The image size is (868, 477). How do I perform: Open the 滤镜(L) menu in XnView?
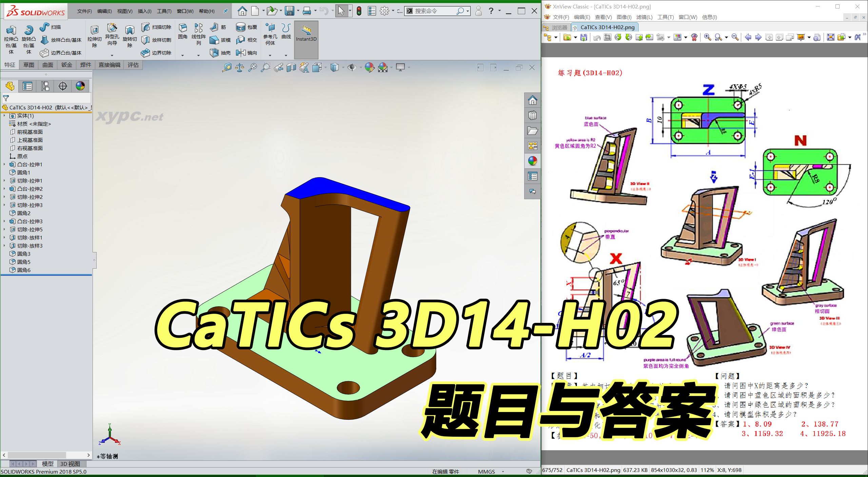pyautogui.click(x=644, y=17)
